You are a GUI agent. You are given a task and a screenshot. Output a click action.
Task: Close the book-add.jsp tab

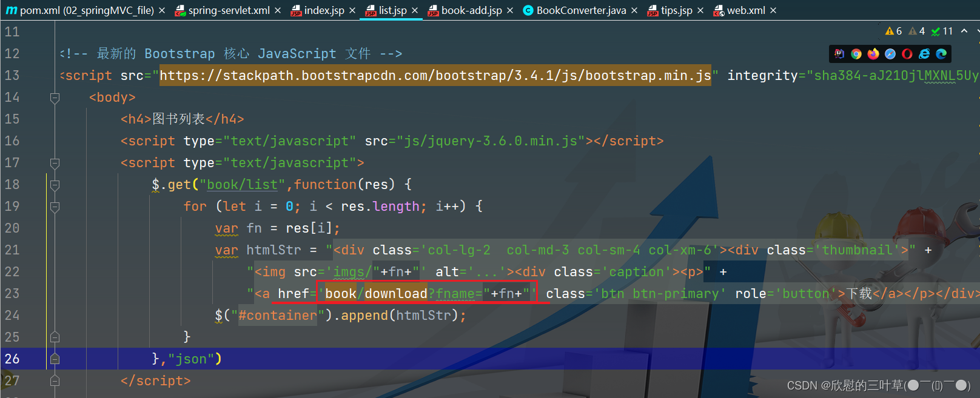[510, 11]
